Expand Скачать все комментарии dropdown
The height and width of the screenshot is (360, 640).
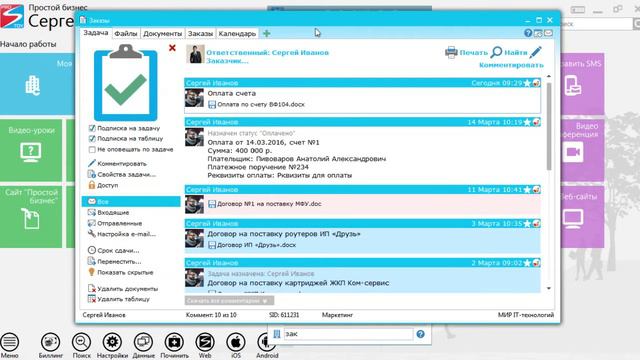point(229,301)
